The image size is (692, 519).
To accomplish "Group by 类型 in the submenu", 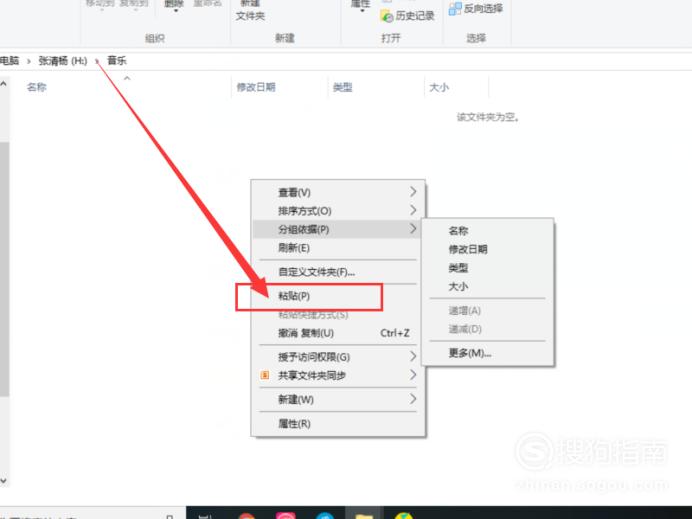I will pos(488,268).
